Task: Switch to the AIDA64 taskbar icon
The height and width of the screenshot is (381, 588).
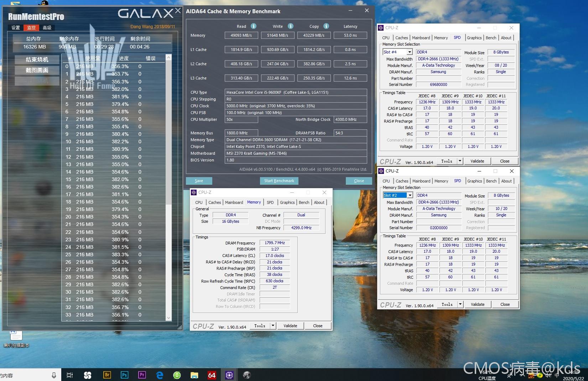Action: coord(212,375)
